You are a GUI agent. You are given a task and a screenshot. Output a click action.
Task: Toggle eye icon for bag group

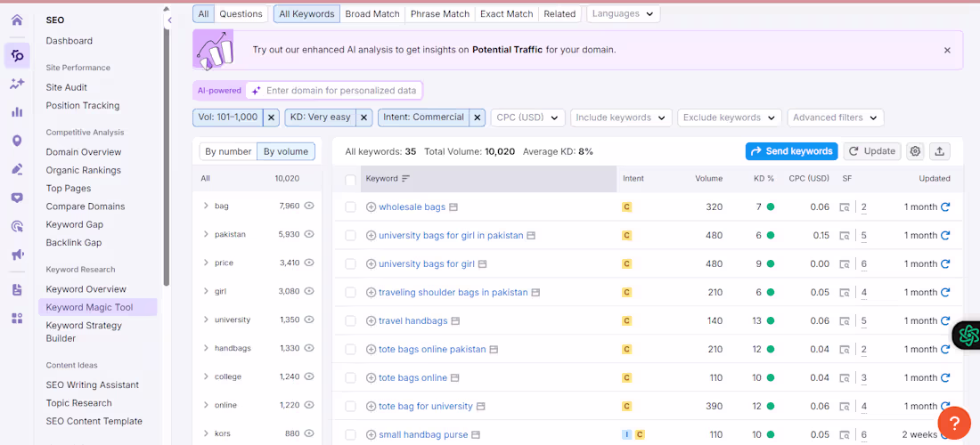click(309, 206)
